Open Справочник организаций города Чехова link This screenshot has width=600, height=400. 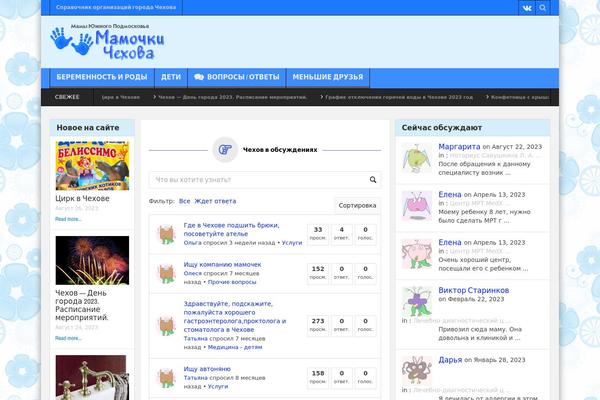116,7
